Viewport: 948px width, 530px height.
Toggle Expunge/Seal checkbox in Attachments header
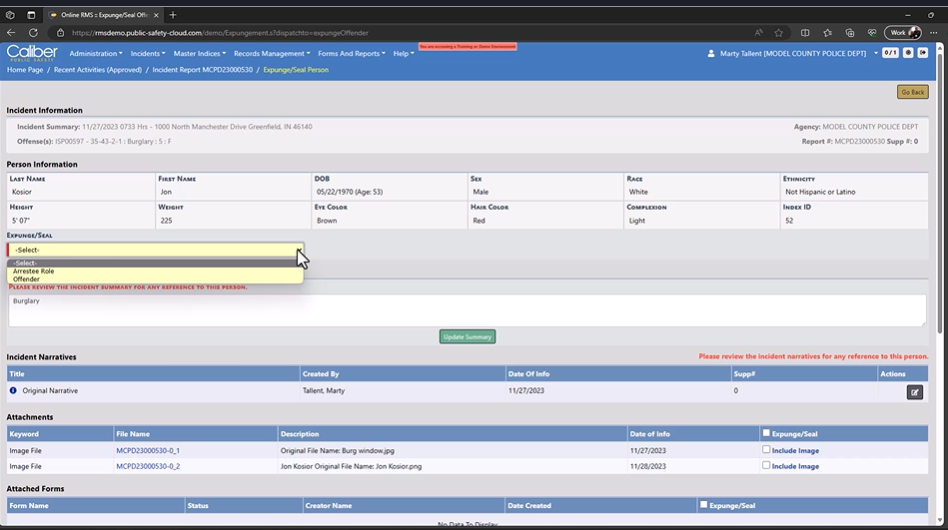766,433
